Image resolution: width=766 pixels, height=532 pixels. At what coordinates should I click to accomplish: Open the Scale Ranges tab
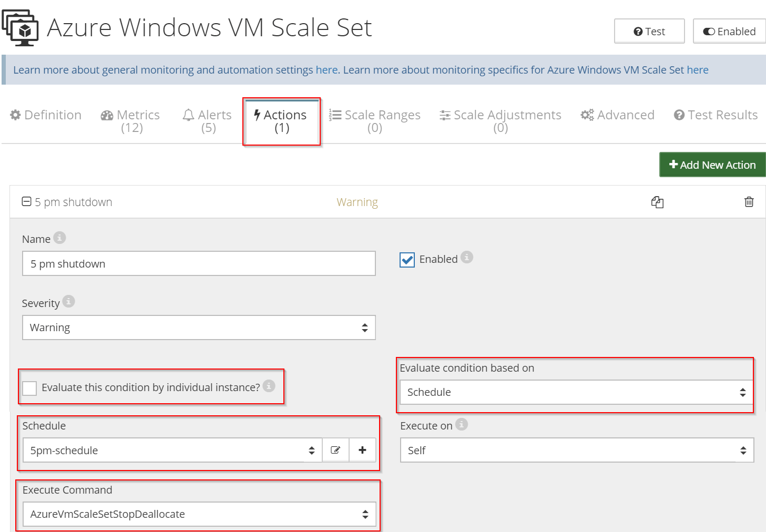coord(375,121)
